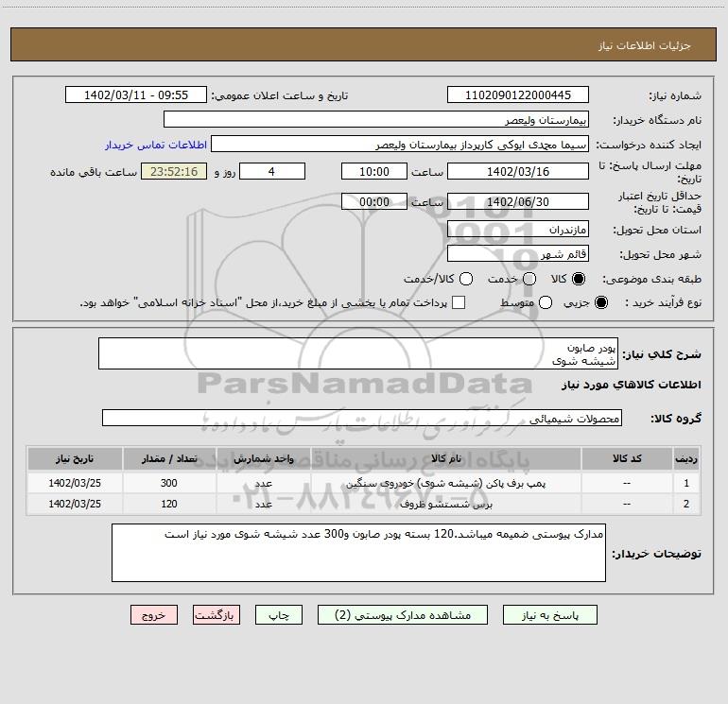Choose the جزیی purchase type radio
Screen dimensions: 728x704
pos(601,302)
